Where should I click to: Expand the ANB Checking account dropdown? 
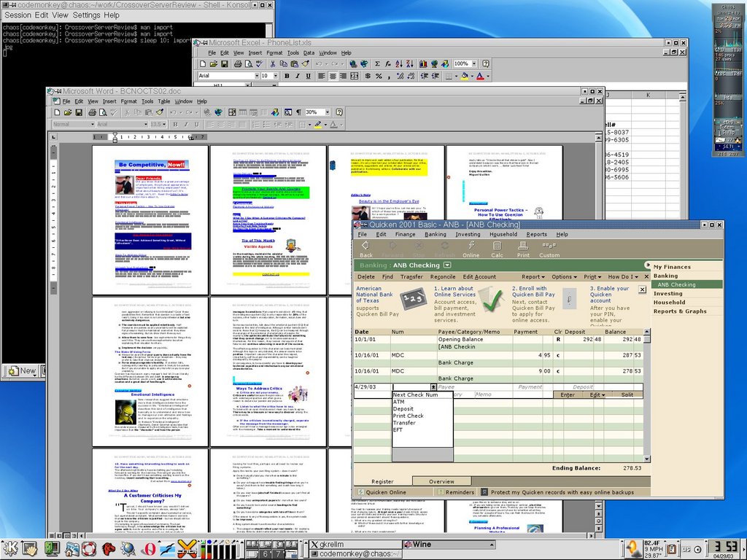coord(447,265)
